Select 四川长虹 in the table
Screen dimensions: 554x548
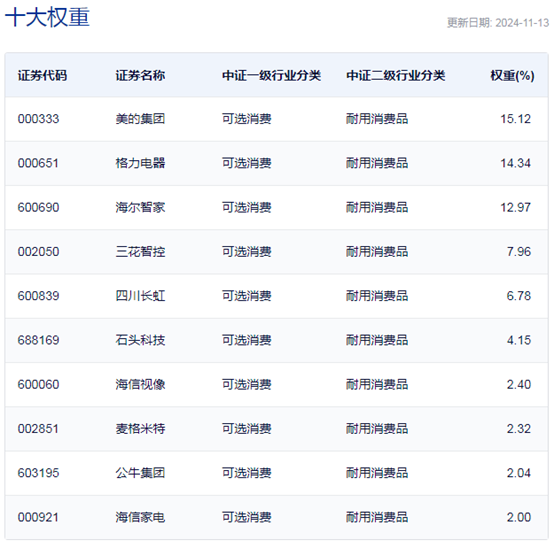pos(140,296)
